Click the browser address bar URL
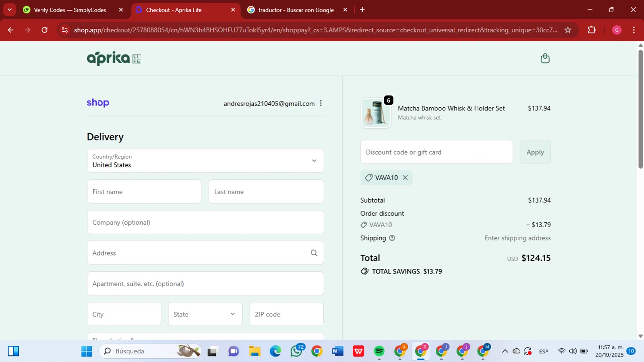Screen dimensions: 644x362 click(316, 30)
